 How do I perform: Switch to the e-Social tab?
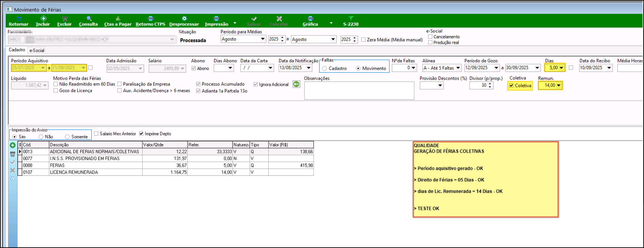pos(37,50)
